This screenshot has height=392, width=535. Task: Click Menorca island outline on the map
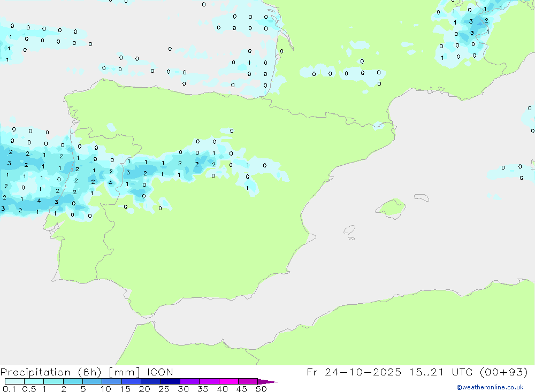[x=422, y=197]
